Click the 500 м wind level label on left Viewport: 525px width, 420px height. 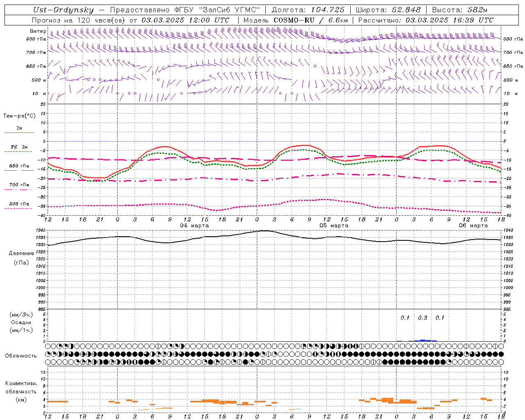click(39, 80)
